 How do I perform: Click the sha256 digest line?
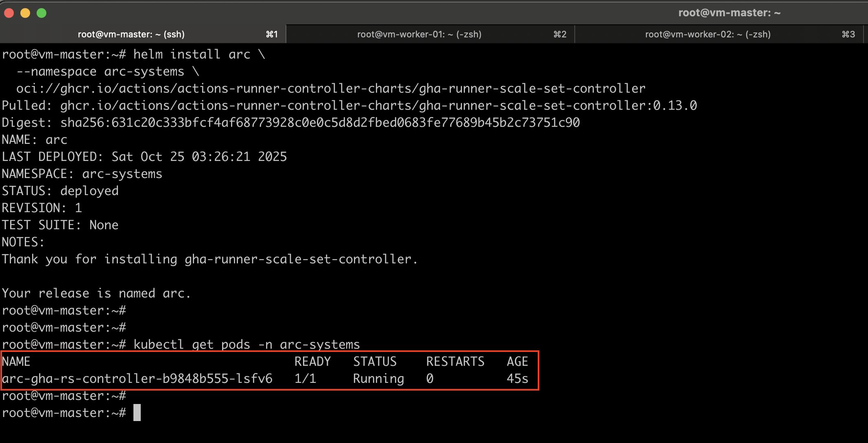(291, 122)
